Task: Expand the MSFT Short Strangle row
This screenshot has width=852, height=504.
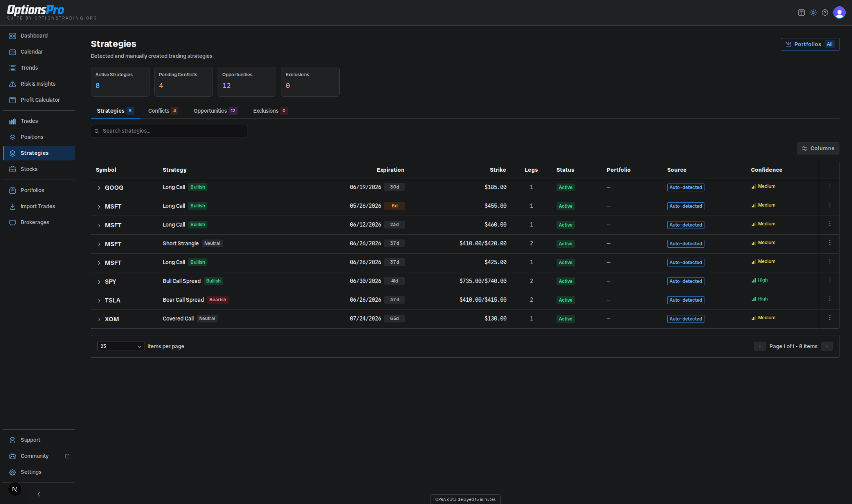Action: [x=99, y=245]
